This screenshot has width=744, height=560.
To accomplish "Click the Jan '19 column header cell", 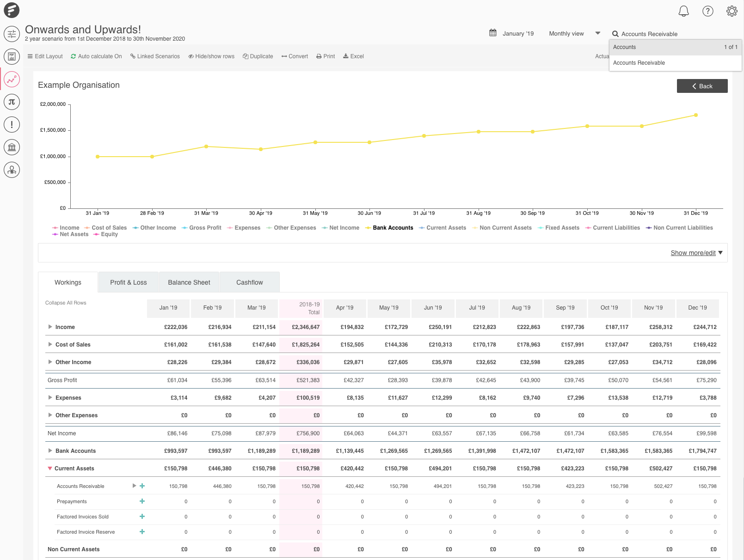I will click(x=168, y=308).
